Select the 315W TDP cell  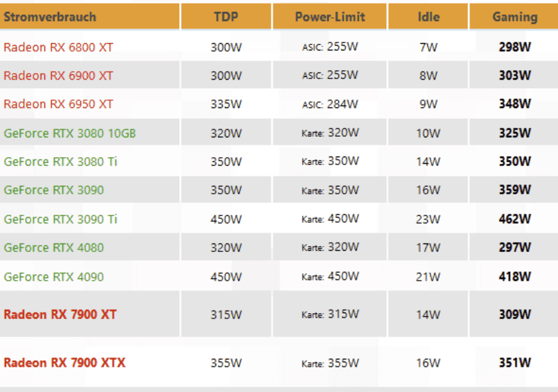[x=226, y=314]
